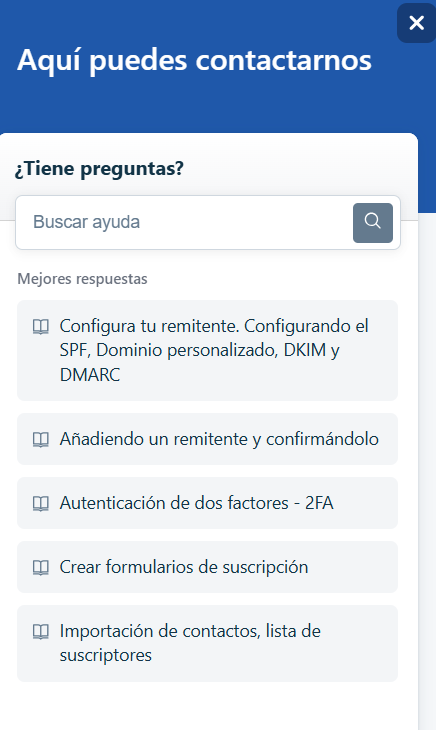Image resolution: width=436 pixels, height=730 pixels.
Task: Close the contact panel with the X
Action: (416, 23)
